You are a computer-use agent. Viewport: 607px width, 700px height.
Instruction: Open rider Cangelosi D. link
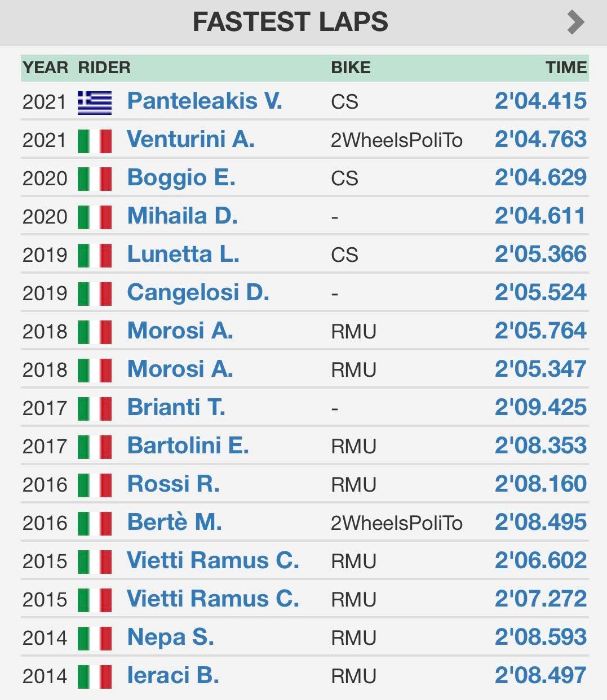click(198, 293)
